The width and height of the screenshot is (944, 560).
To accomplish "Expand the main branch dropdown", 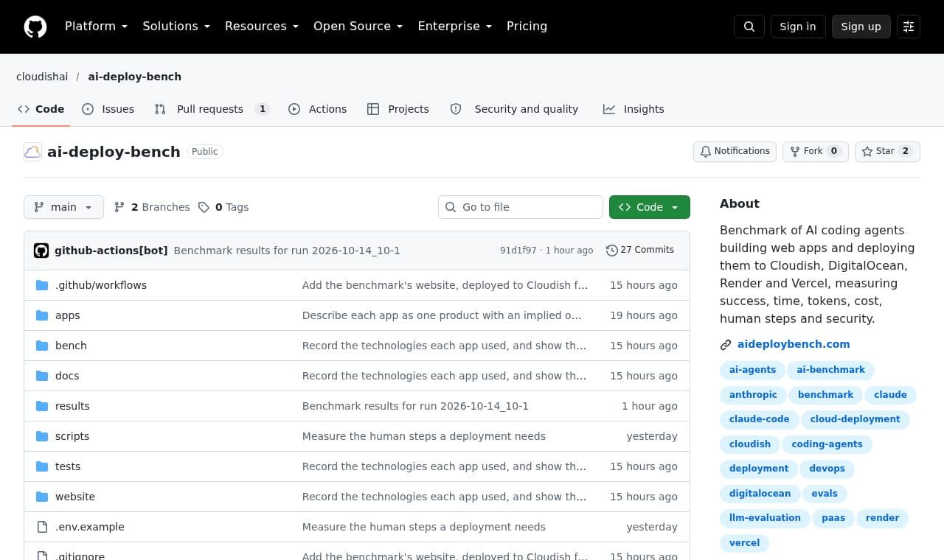I will point(63,207).
